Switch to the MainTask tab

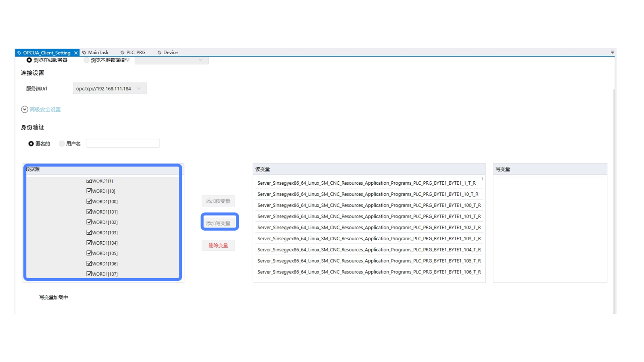coord(98,53)
